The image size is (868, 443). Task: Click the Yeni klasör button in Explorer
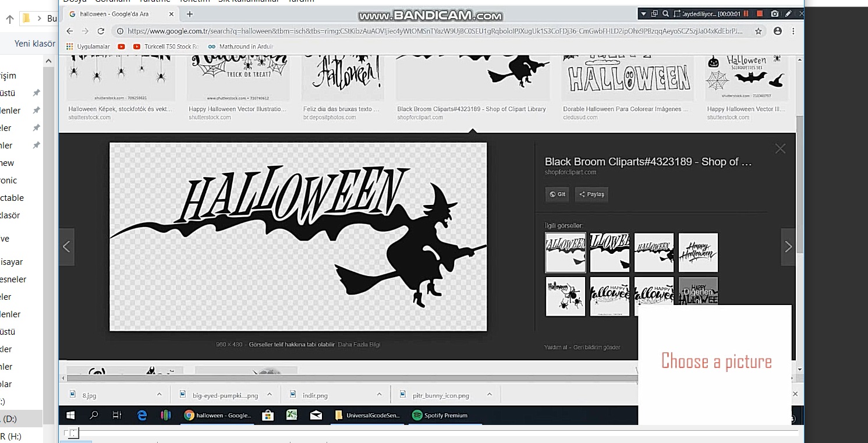point(34,43)
